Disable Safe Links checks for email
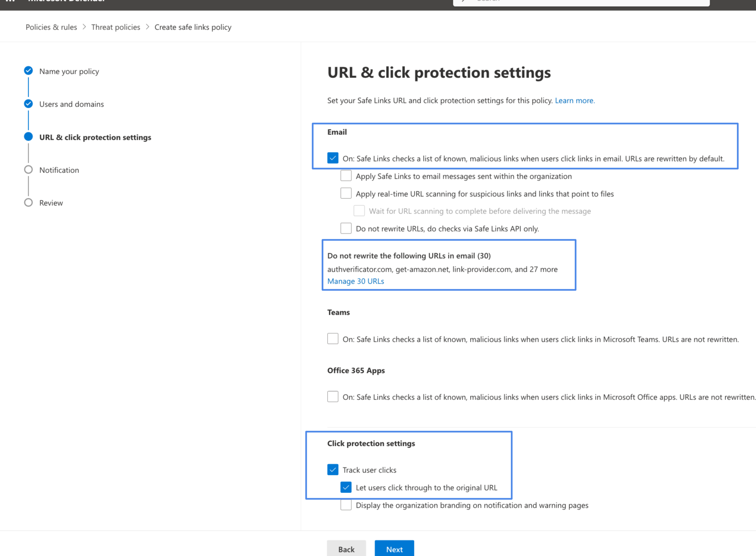Viewport: 756px width, 556px height. coord(333,158)
